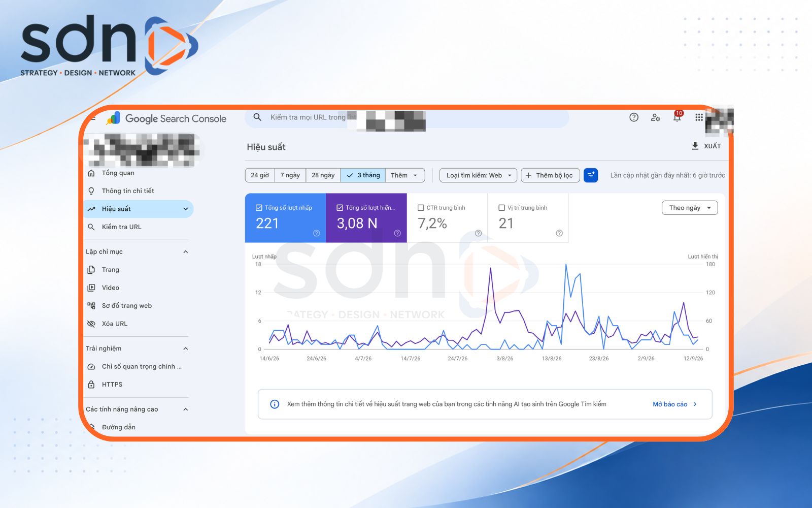Click the export download icon

coord(695,146)
